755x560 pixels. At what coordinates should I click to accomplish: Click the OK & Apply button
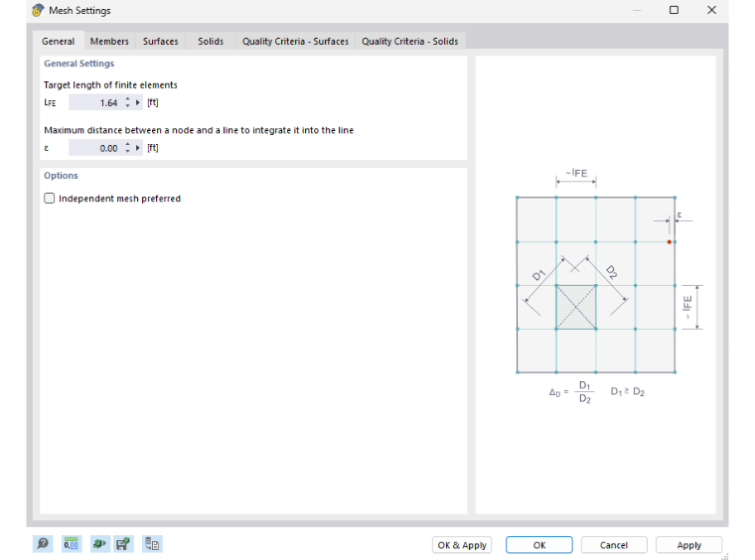coord(462,545)
